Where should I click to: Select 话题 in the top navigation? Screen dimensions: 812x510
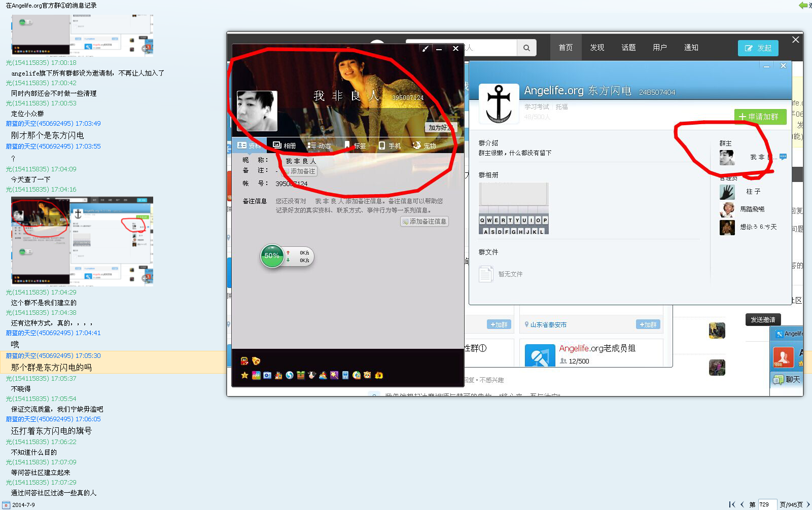628,48
